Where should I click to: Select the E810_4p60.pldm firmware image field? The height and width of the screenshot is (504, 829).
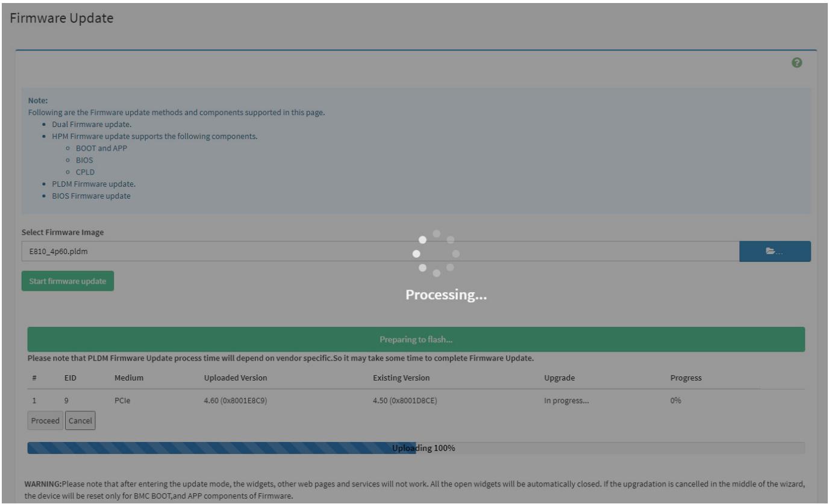click(x=380, y=251)
